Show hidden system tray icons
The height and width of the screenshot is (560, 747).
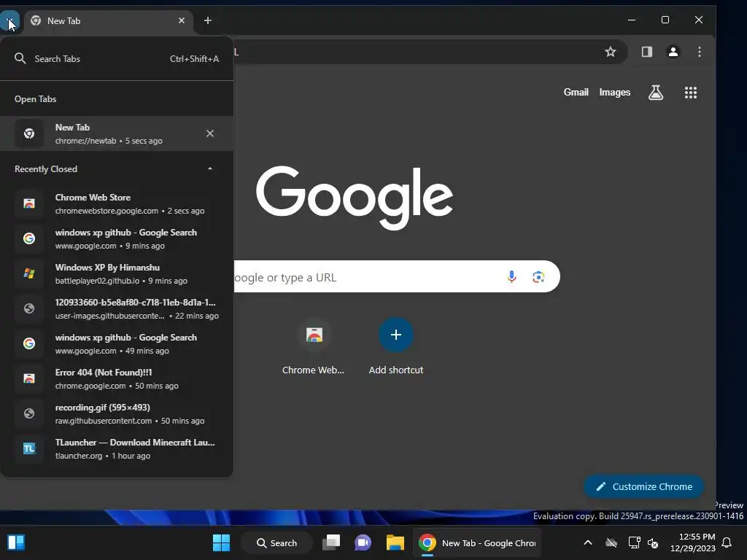(x=588, y=542)
